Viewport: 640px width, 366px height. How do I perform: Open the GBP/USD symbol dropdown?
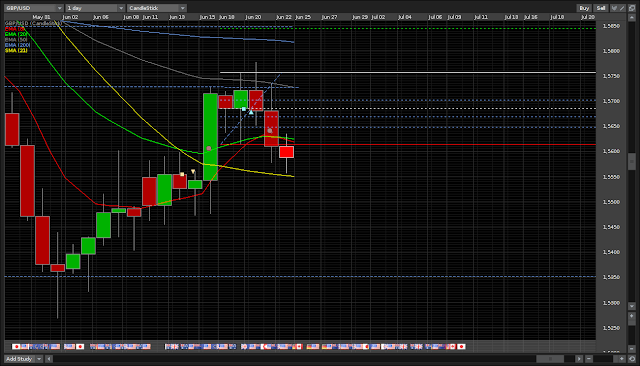[x=34, y=8]
